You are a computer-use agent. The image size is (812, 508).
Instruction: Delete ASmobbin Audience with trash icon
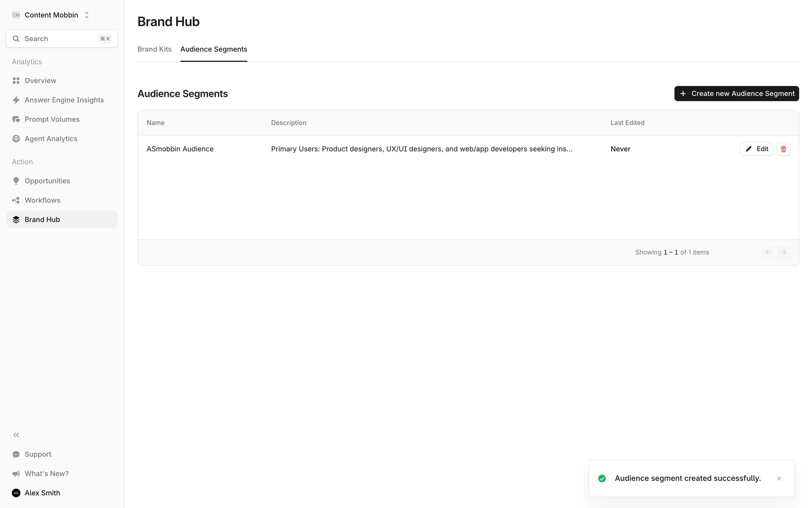coord(783,149)
